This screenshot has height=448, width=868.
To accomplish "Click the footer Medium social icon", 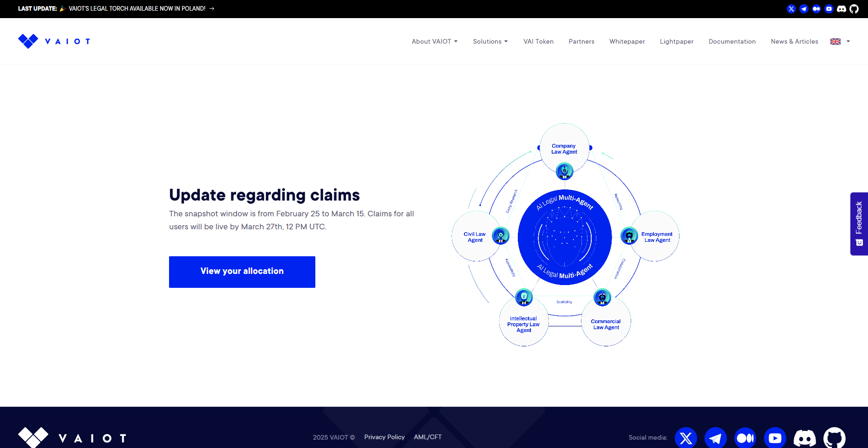I will (745, 438).
